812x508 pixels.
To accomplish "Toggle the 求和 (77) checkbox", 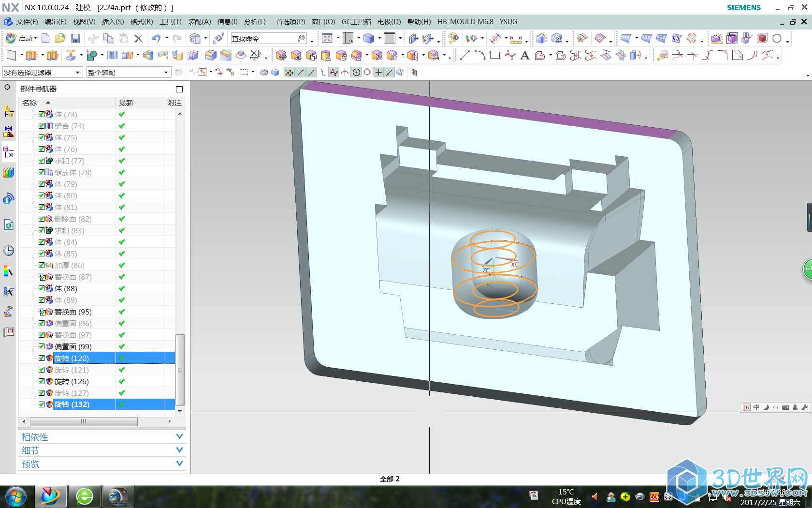I will 42,161.
